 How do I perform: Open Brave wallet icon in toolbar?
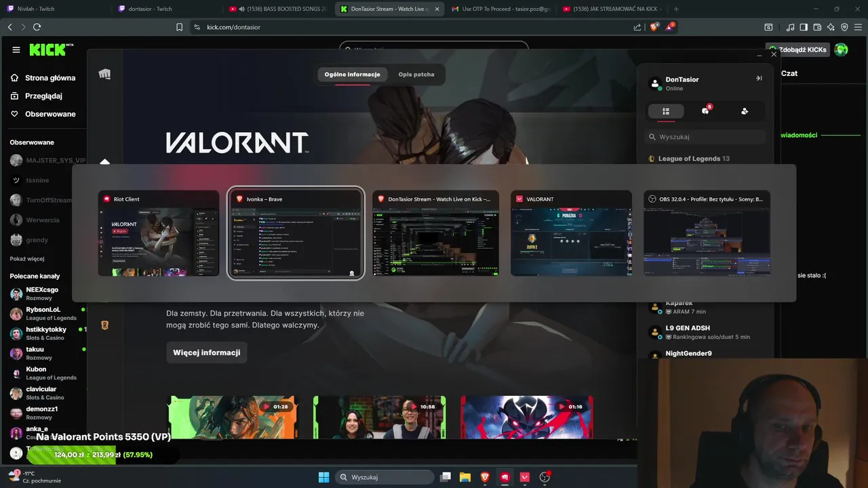click(818, 27)
